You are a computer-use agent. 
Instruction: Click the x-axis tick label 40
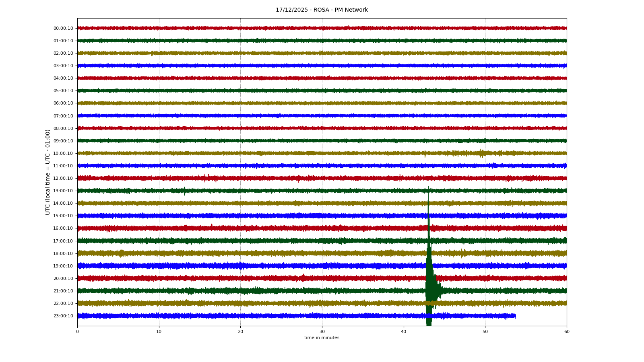point(404,332)
